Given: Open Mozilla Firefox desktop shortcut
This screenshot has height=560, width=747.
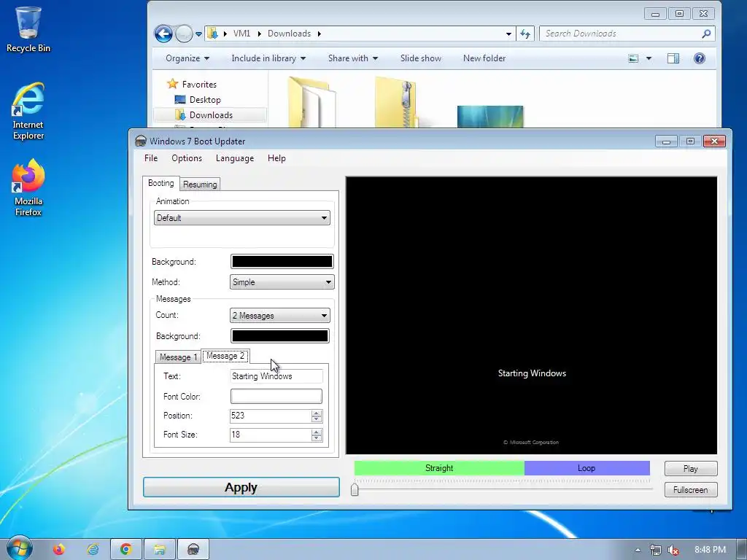Looking at the screenshot, I should [28, 187].
